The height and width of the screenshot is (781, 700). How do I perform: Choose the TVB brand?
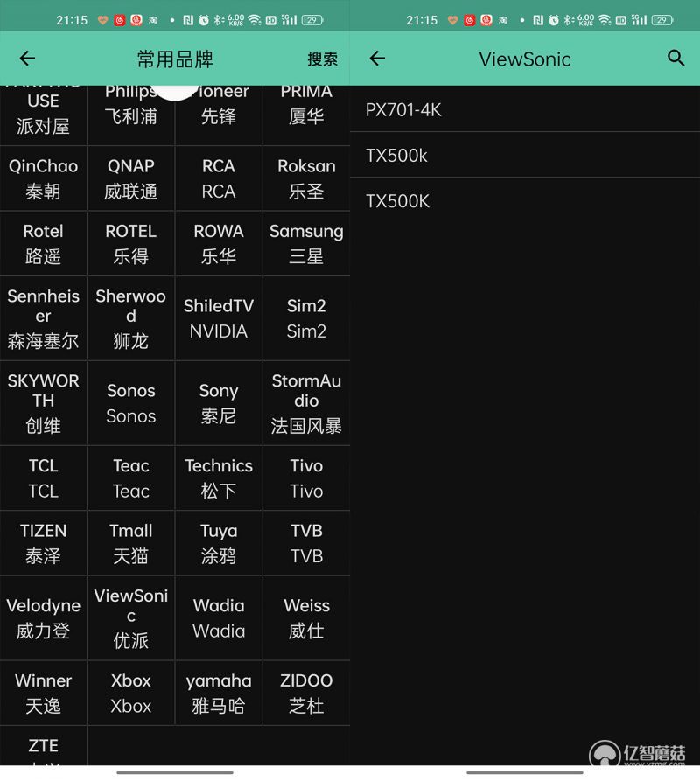pos(306,543)
